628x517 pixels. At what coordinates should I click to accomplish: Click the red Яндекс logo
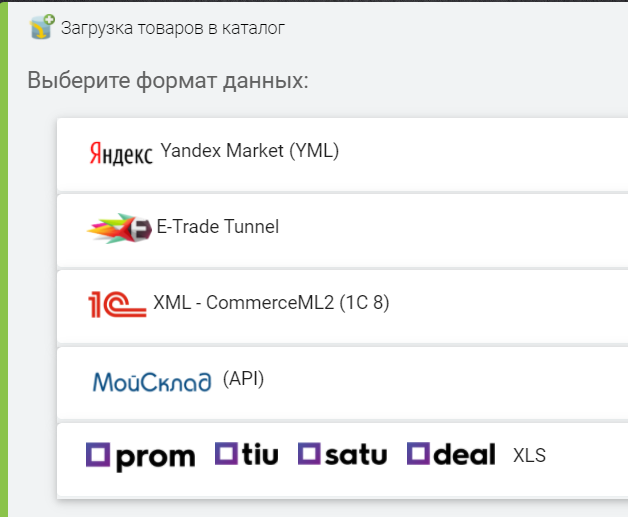[120, 154]
